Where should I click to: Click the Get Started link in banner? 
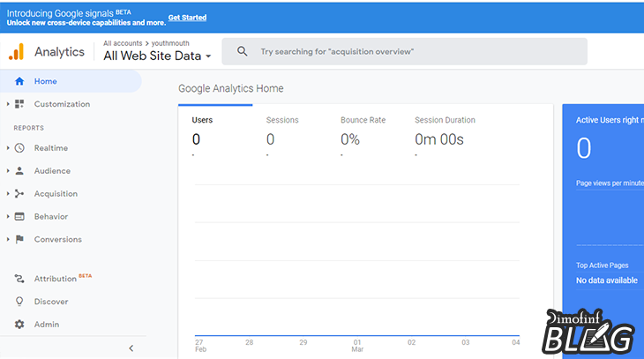(187, 18)
